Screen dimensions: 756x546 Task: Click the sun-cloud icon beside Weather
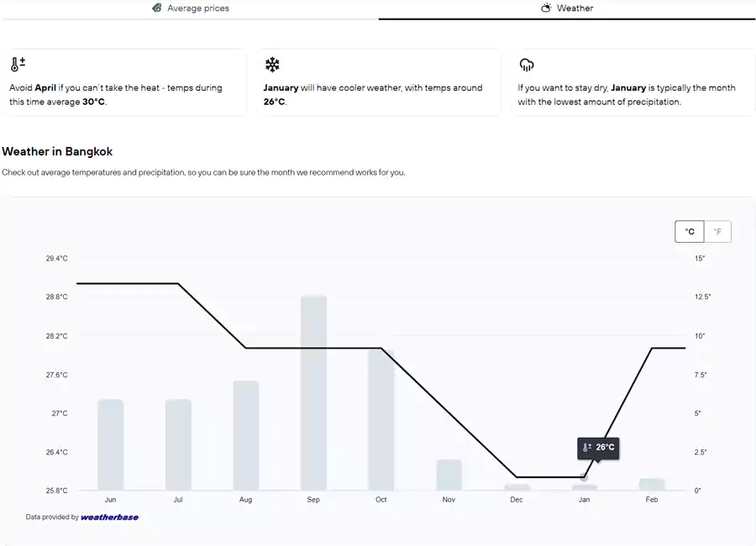click(x=546, y=8)
